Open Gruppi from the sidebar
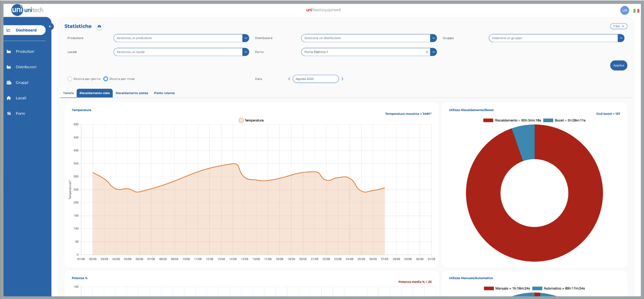 point(22,83)
